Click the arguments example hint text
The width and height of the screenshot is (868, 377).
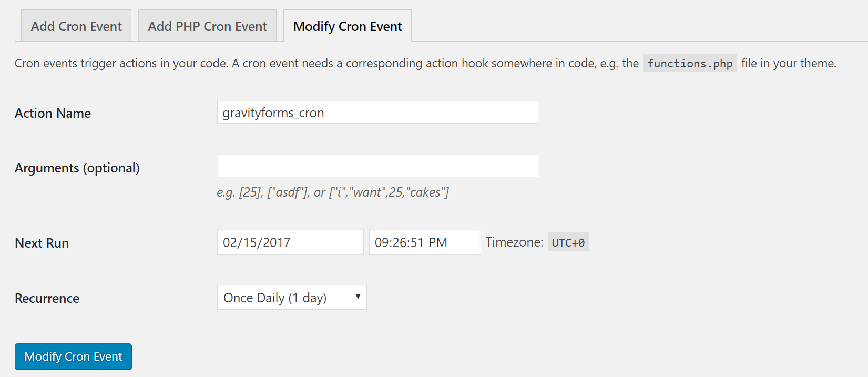[x=333, y=192]
